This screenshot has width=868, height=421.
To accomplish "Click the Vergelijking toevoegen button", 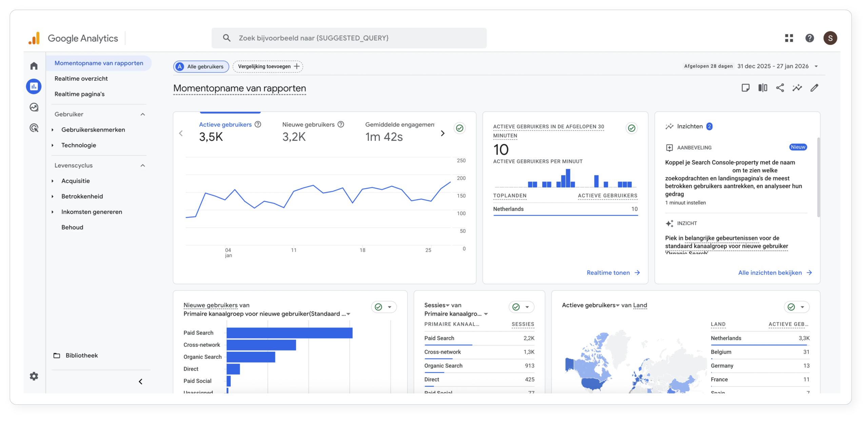I will pyautogui.click(x=268, y=66).
